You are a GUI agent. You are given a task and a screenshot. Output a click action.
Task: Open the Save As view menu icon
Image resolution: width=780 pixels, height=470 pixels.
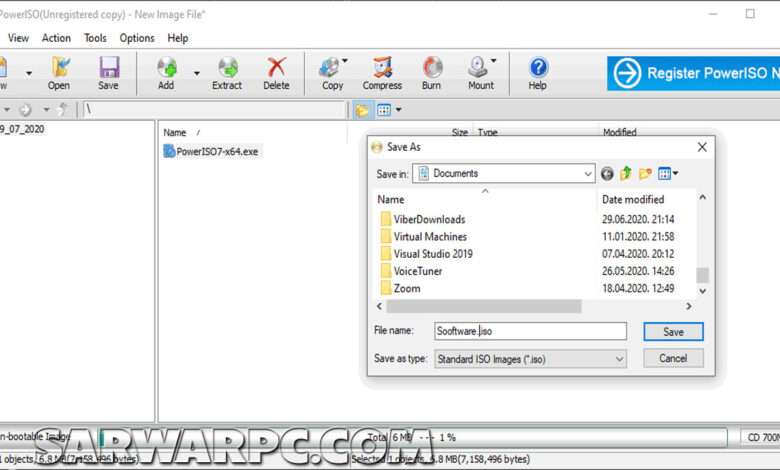[x=668, y=174]
